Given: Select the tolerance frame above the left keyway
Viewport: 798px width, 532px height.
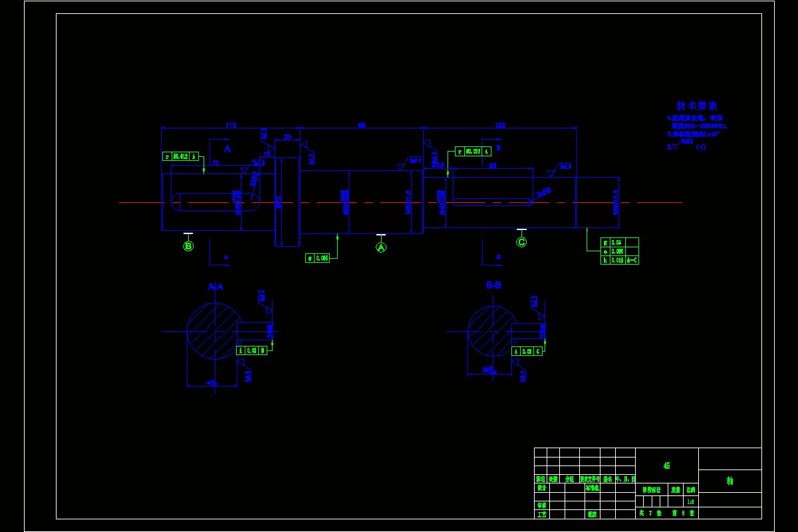Looking at the screenshot, I should coord(181,156).
